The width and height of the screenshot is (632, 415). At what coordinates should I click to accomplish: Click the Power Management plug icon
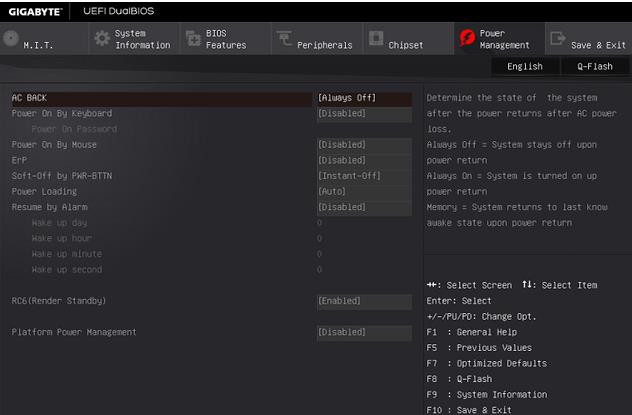tap(466, 39)
